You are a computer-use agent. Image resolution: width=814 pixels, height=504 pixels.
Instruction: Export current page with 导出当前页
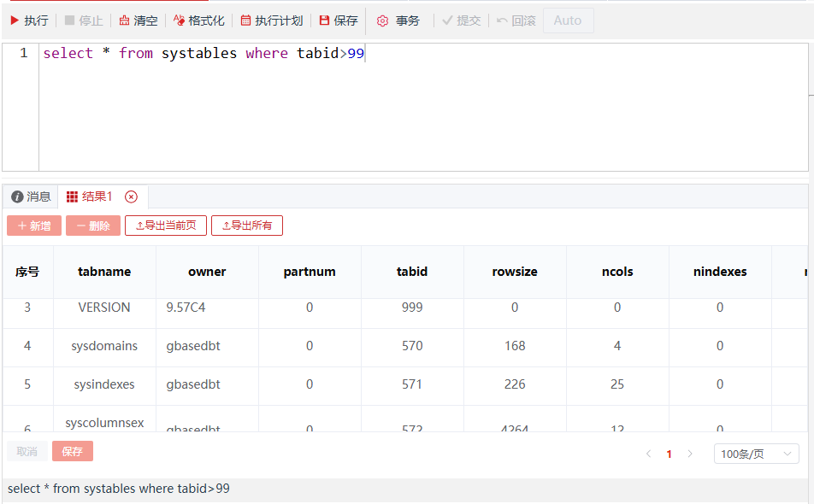pos(166,226)
